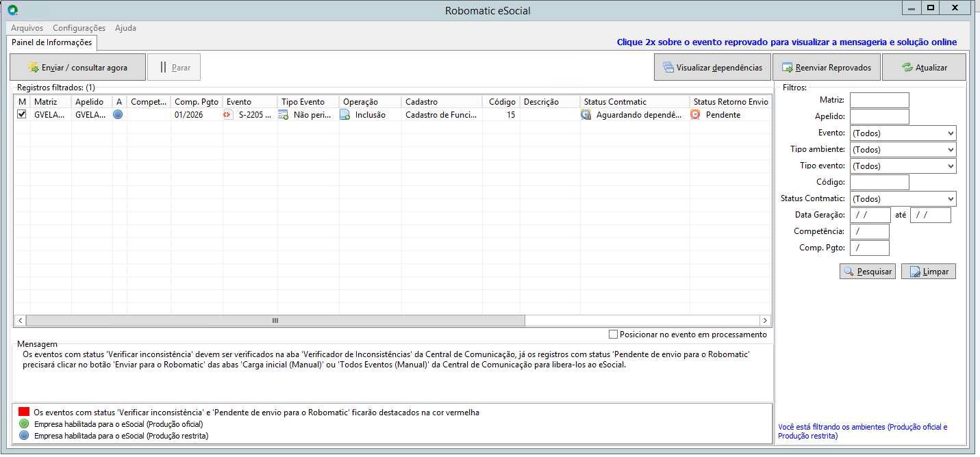Click the Operação column header

coord(370,102)
